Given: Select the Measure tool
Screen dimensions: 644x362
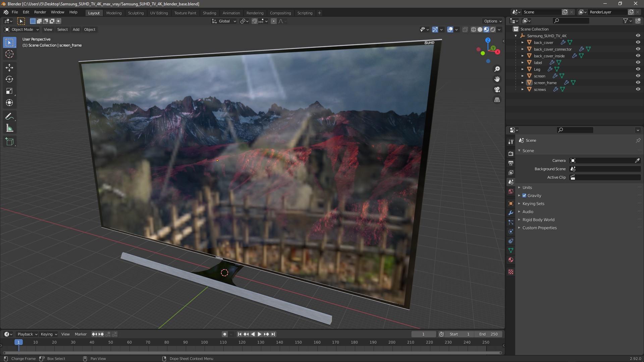Looking at the screenshot, I should click(9, 128).
